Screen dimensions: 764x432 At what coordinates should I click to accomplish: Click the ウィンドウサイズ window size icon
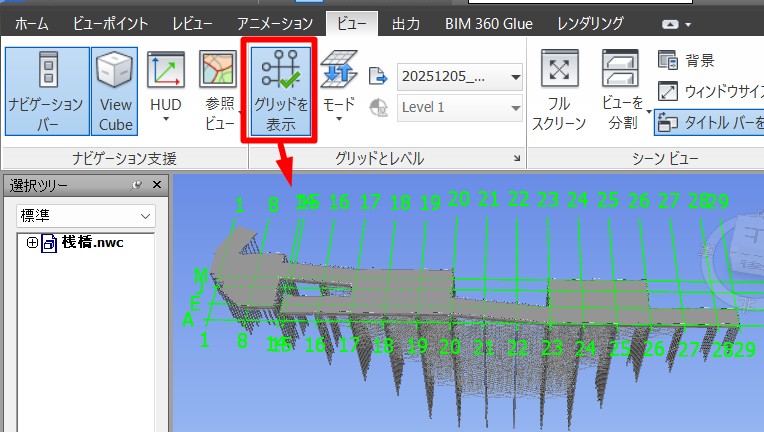point(669,92)
